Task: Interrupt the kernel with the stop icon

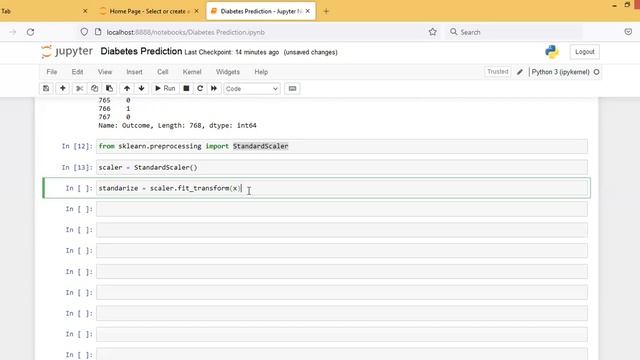Action: [186, 89]
